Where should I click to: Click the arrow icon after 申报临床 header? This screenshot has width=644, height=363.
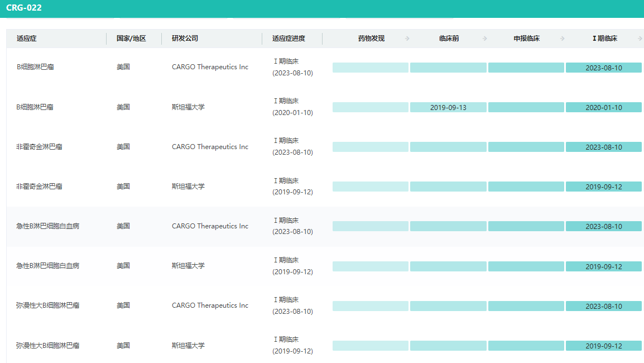pyautogui.click(x=563, y=38)
